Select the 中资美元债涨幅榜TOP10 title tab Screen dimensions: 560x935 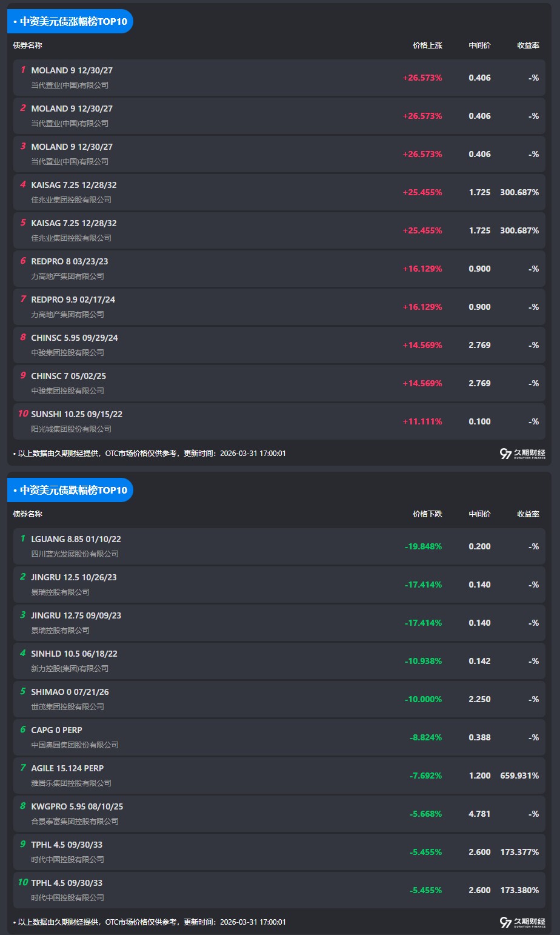click(70, 21)
